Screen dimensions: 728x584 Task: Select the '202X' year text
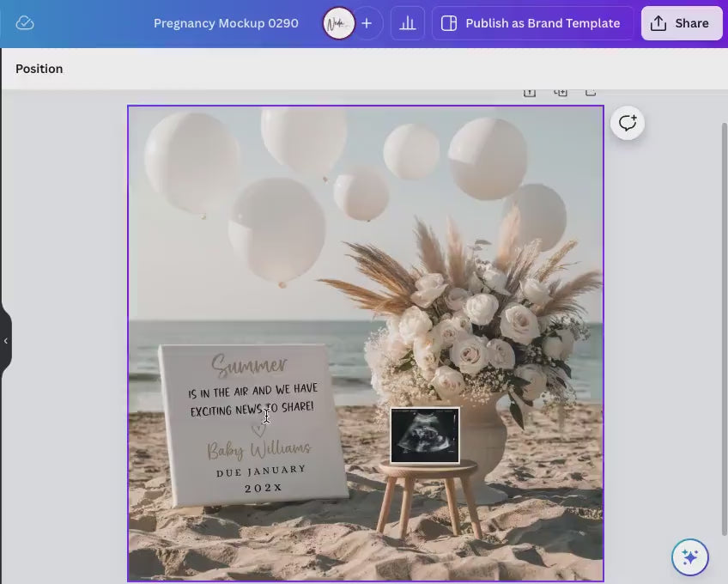(x=263, y=488)
